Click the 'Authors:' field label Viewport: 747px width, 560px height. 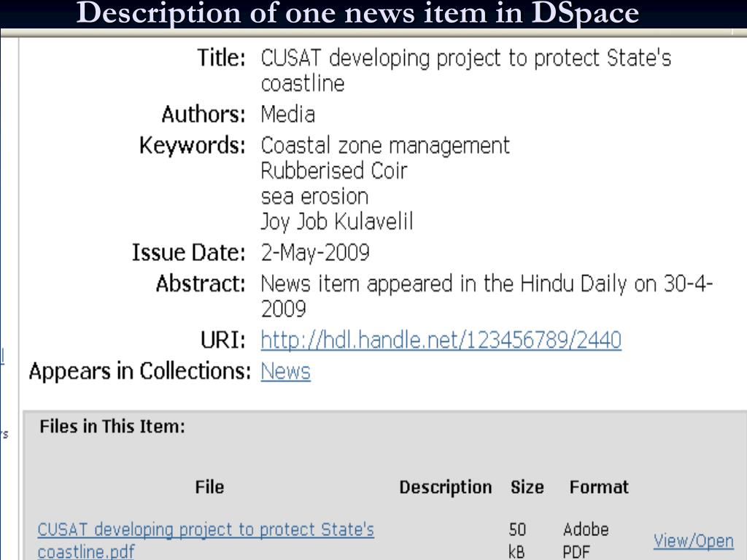pyautogui.click(x=204, y=114)
